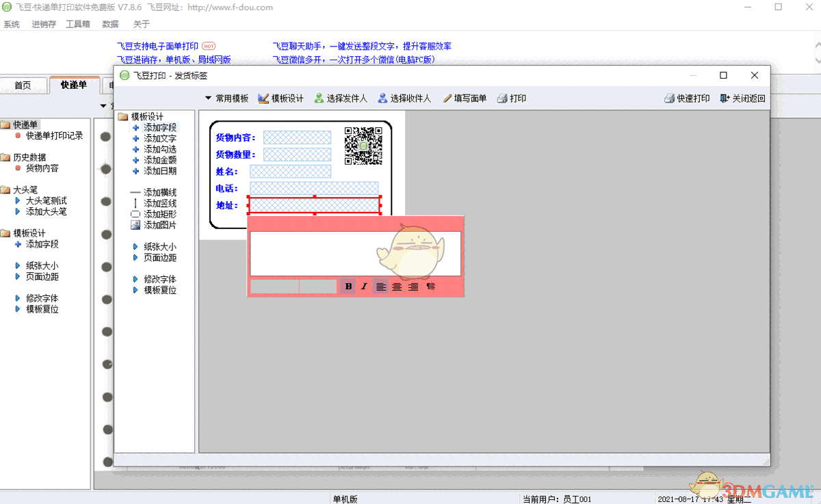
Task: Click the 飞豆聊天助手 promotional link
Action: click(x=362, y=46)
